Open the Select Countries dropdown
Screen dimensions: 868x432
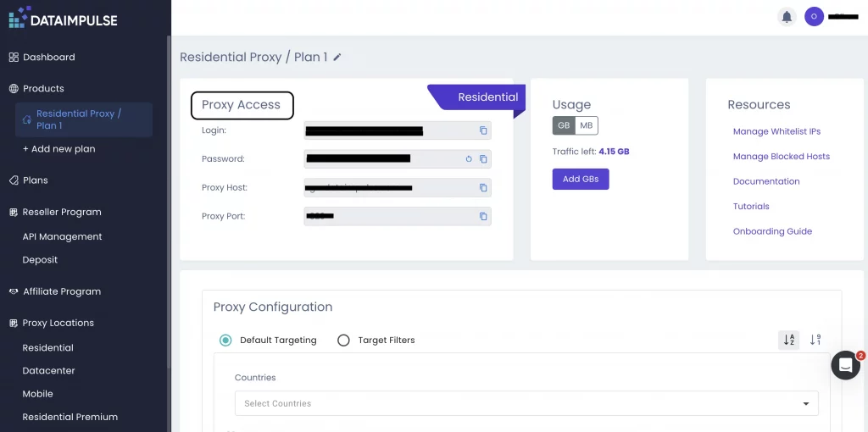click(526, 403)
